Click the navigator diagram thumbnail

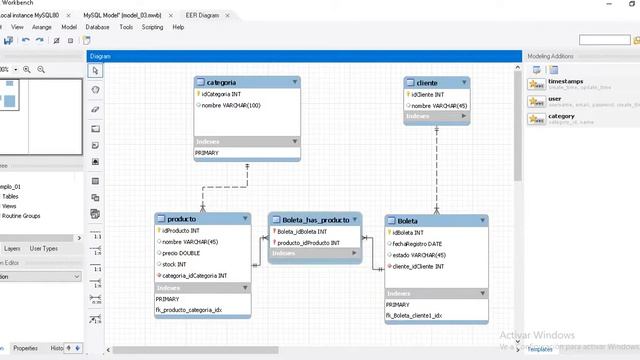(x=41, y=117)
